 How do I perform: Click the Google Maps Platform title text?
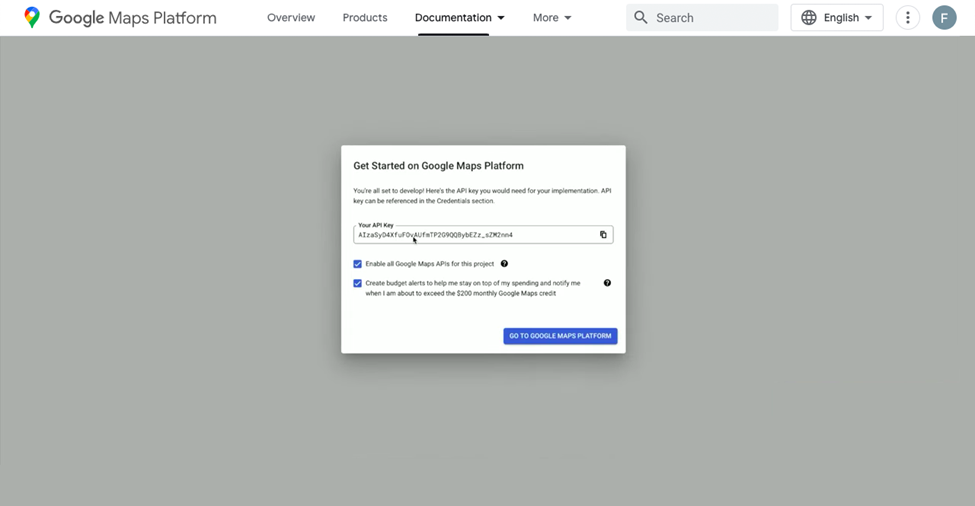[132, 17]
